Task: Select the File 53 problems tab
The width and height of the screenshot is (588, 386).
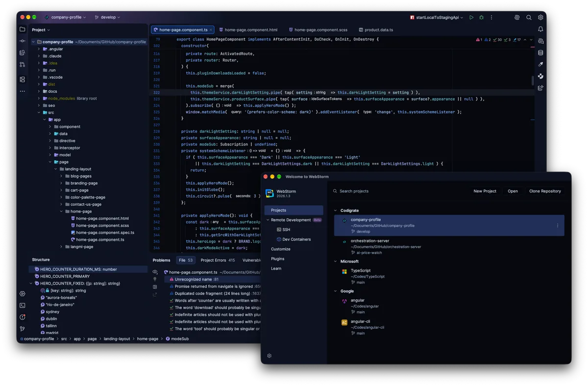Action: click(186, 260)
